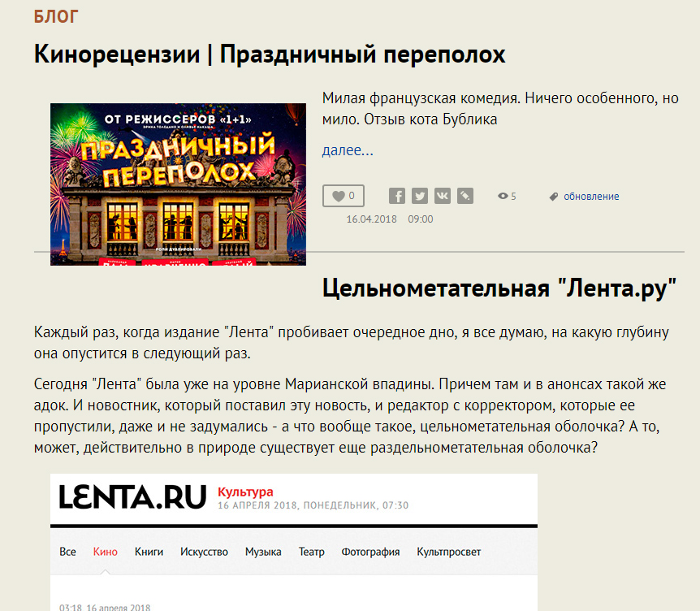Open the Кинорецензии | Праздничный переполох headline
This screenshot has width=700, height=611.
click(270, 54)
